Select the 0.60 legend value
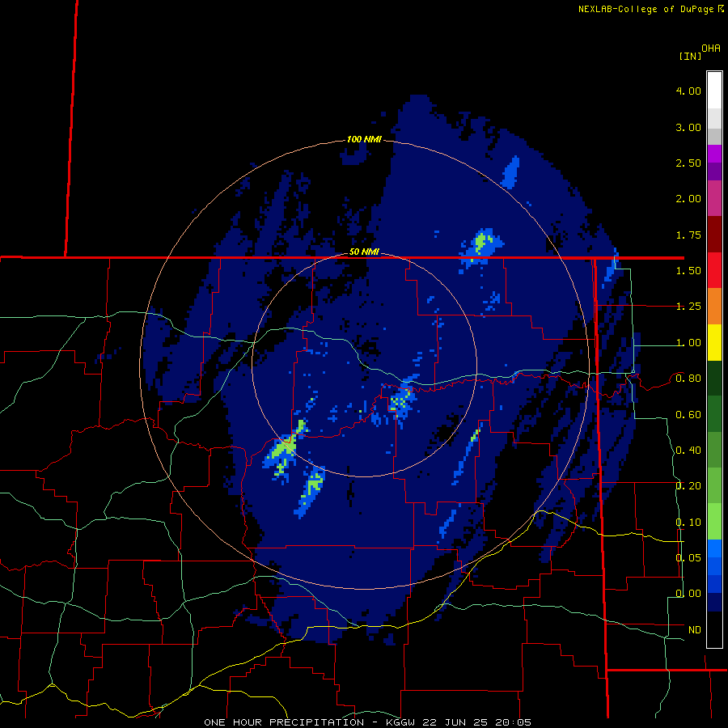This screenshot has width=728, height=728. [688, 414]
